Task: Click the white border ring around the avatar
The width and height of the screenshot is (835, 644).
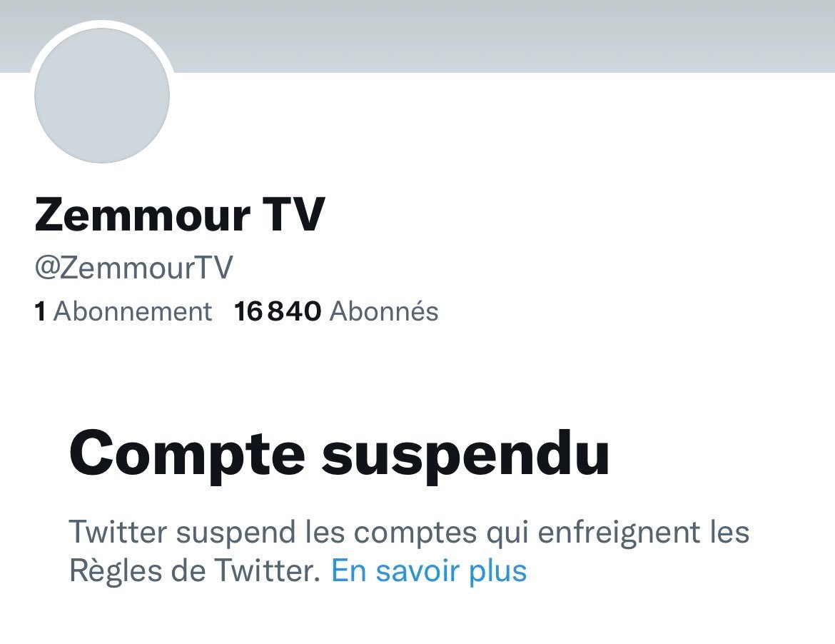Action: (102, 24)
